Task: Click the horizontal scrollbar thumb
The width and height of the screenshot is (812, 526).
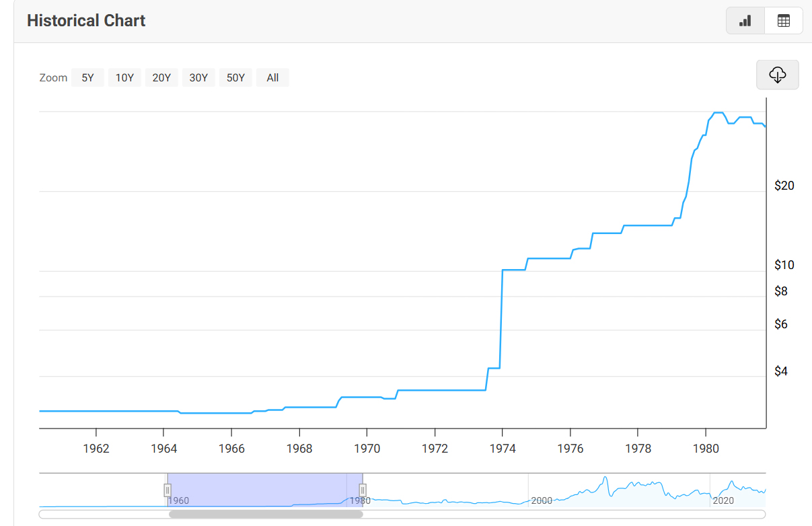Action: [x=265, y=515]
